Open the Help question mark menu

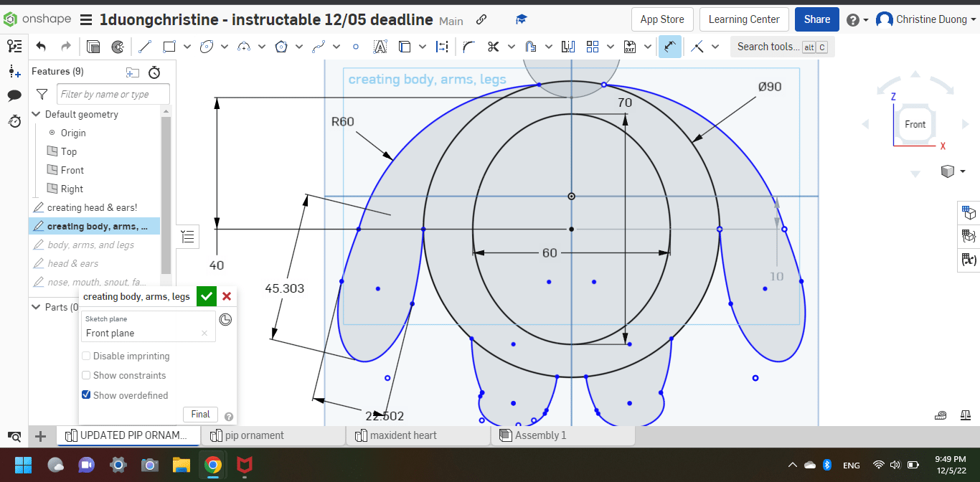(857, 20)
